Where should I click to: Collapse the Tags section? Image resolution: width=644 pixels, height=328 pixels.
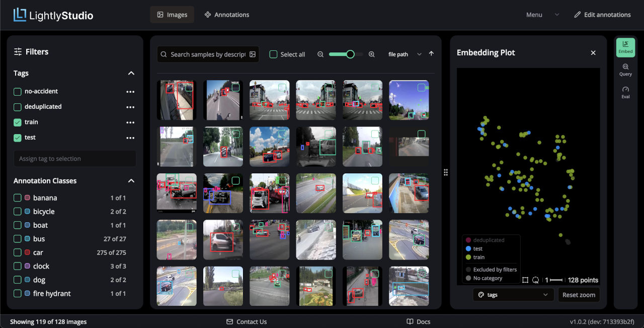(131, 73)
